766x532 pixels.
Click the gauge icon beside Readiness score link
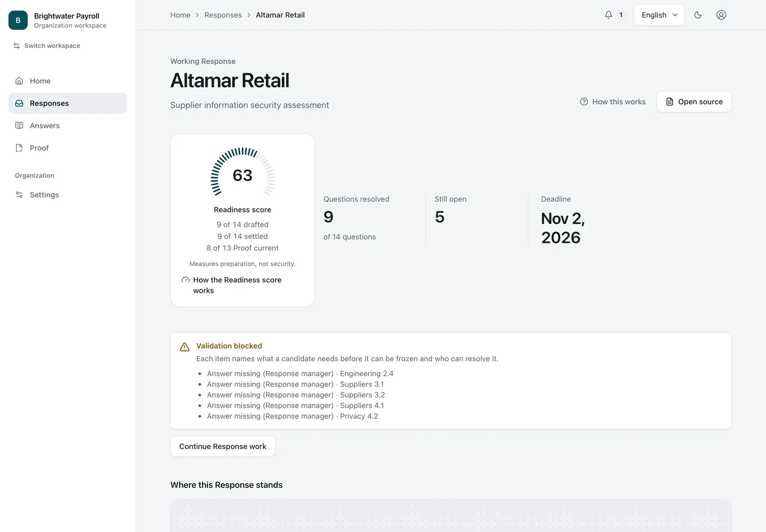coord(186,280)
